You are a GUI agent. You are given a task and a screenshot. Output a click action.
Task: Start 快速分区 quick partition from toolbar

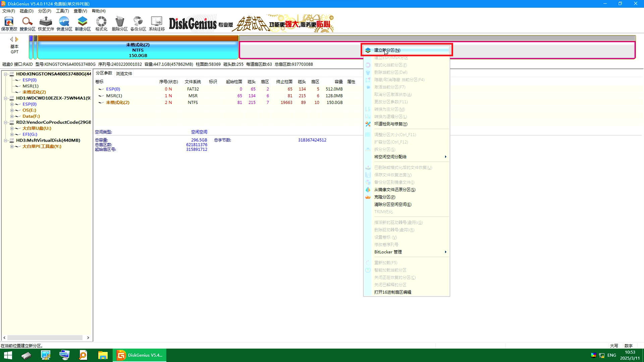(x=64, y=24)
